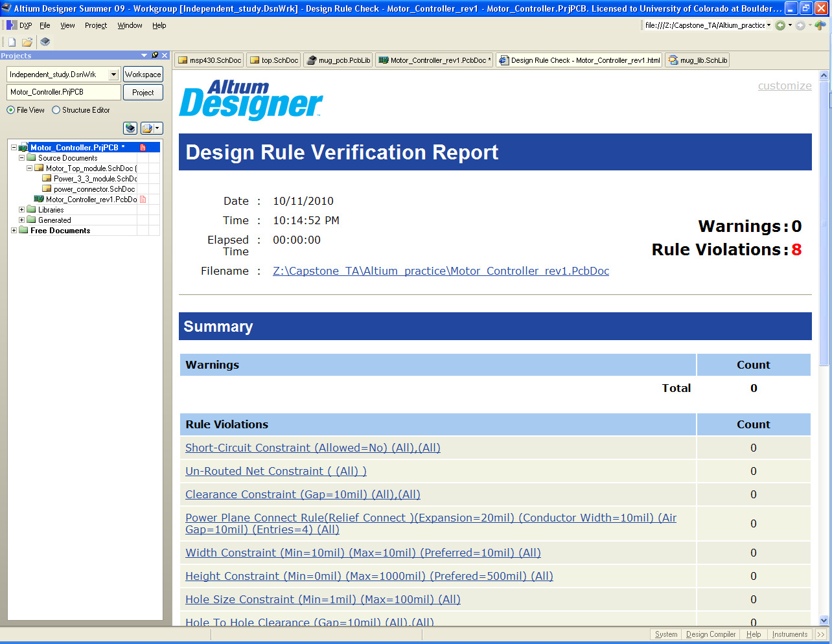
Task: Click the Source Documents folder icon
Action: (x=31, y=158)
